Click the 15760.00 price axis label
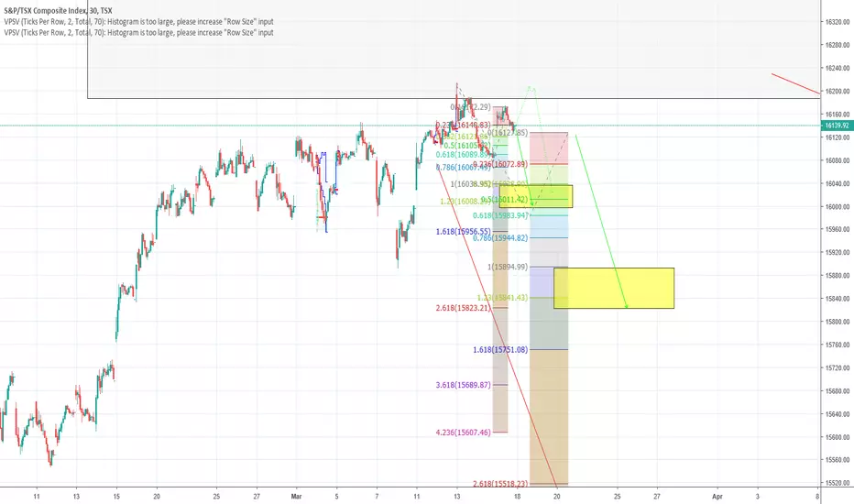The width and height of the screenshot is (854, 504). [838, 345]
